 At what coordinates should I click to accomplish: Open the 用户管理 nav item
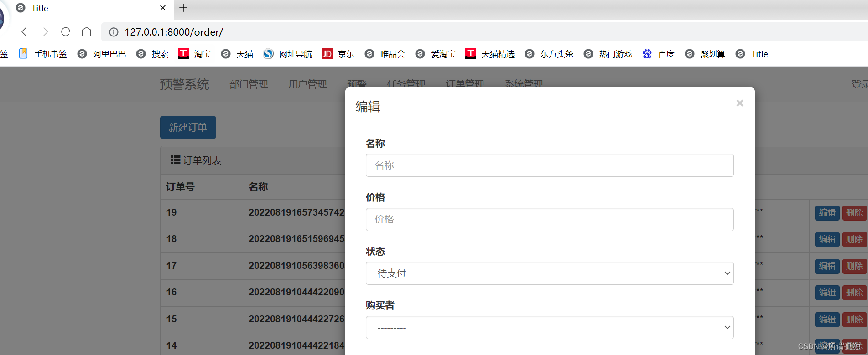[x=307, y=84]
